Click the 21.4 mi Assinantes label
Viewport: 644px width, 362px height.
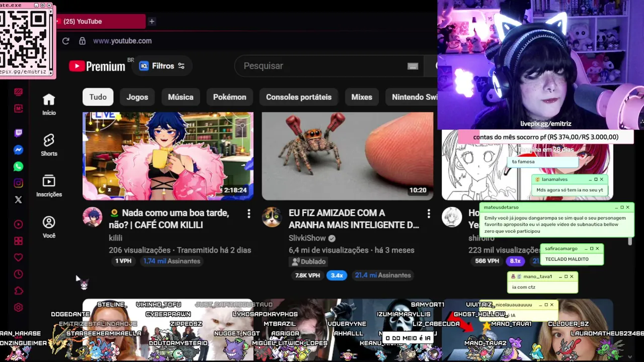(383, 275)
